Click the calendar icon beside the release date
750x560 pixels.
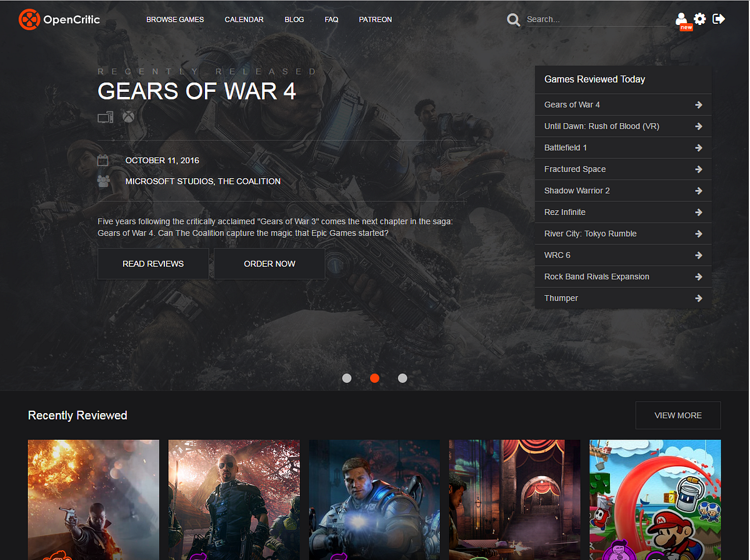[x=102, y=160]
